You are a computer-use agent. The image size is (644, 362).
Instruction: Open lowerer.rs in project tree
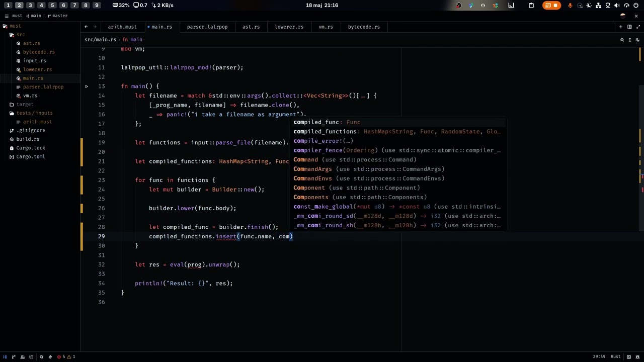coord(37,69)
